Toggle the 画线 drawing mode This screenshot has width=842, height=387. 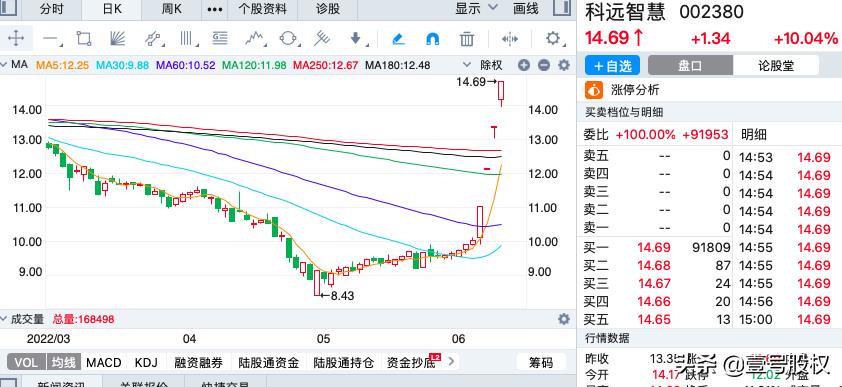(x=525, y=8)
